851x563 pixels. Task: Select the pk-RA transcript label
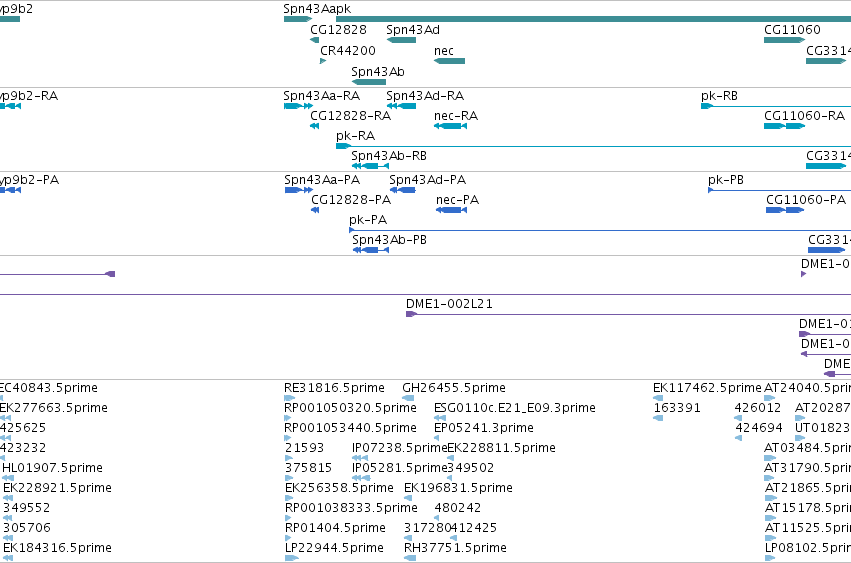(355, 136)
